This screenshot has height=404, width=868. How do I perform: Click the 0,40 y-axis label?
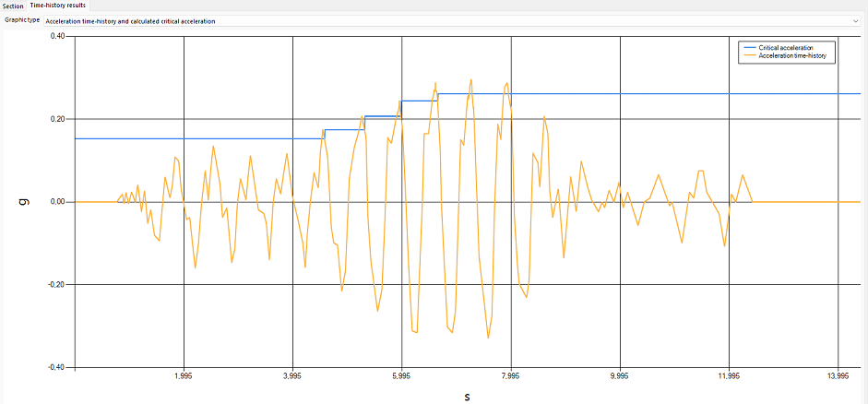click(57, 37)
